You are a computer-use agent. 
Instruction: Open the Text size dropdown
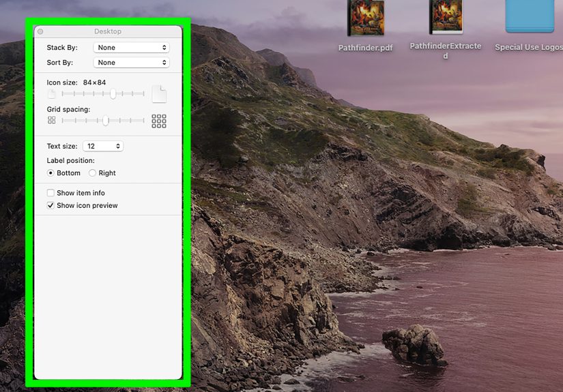pyautogui.click(x=103, y=146)
